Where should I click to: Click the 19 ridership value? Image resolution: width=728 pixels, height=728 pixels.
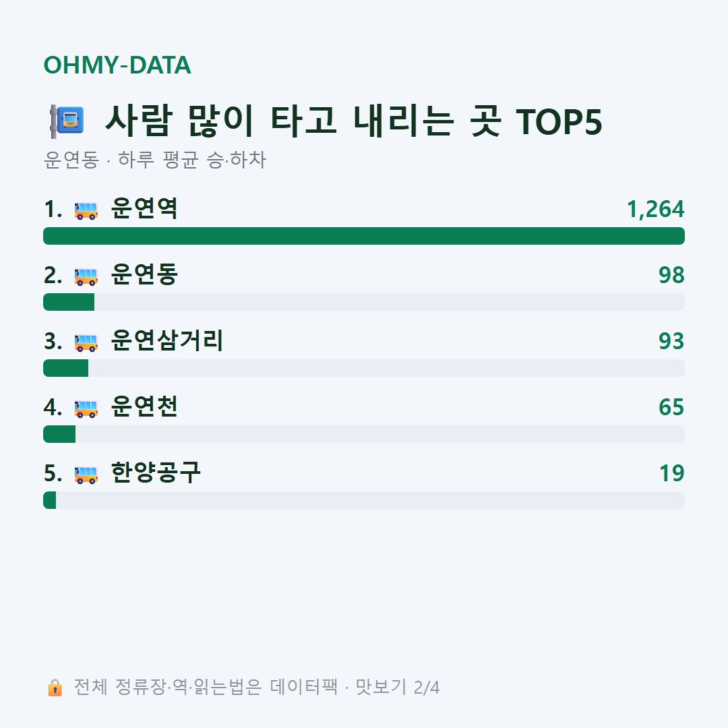click(672, 474)
